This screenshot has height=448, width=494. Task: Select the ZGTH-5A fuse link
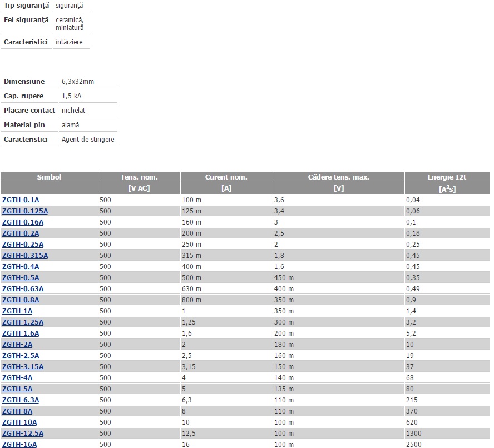coord(17,389)
